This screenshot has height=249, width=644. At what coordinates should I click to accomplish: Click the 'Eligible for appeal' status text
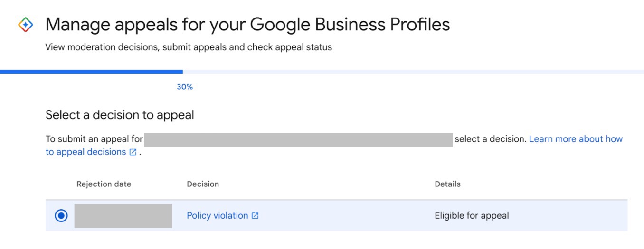[472, 216]
